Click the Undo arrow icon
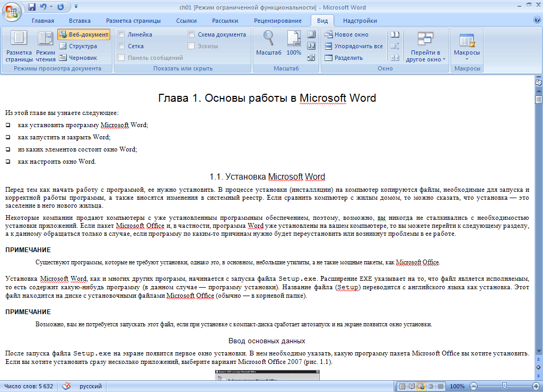 click(x=43, y=7)
